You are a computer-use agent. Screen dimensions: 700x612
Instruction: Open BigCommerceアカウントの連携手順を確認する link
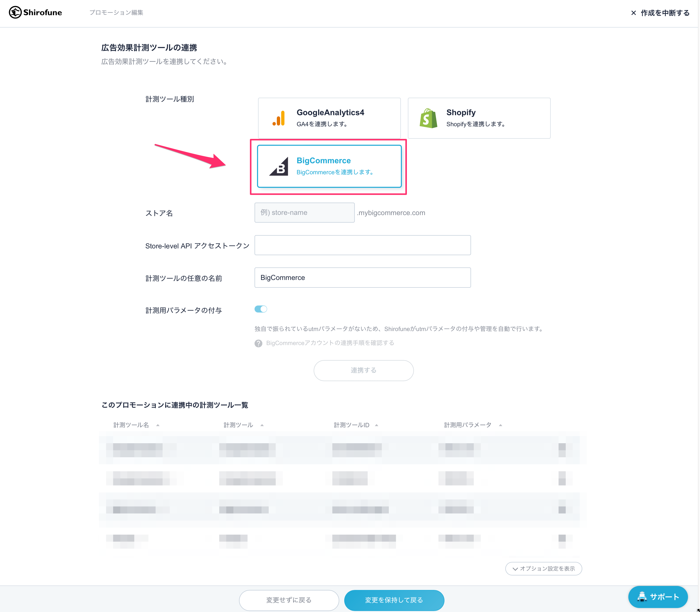point(330,343)
